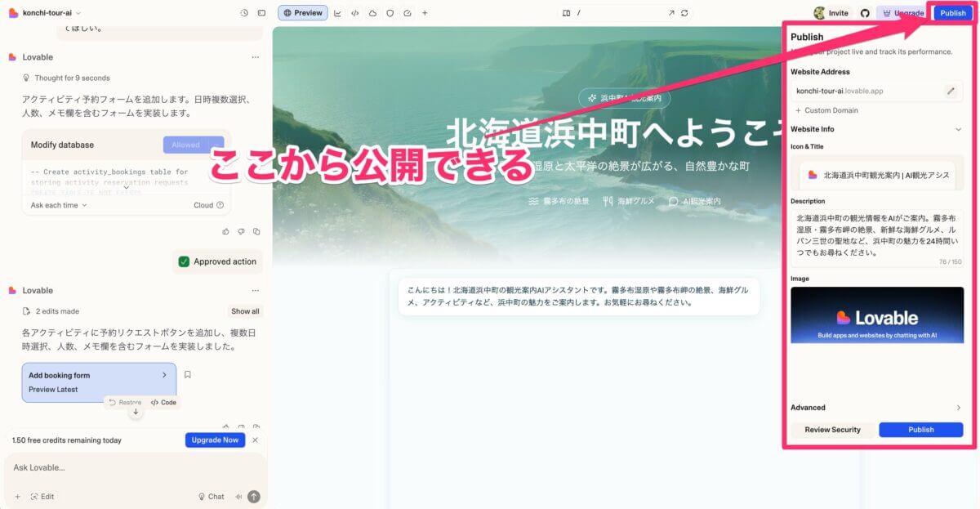Click the cloud icon in the toolbar
Image resolution: width=980 pixels, height=509 pixels.
[x=372, y=13]
